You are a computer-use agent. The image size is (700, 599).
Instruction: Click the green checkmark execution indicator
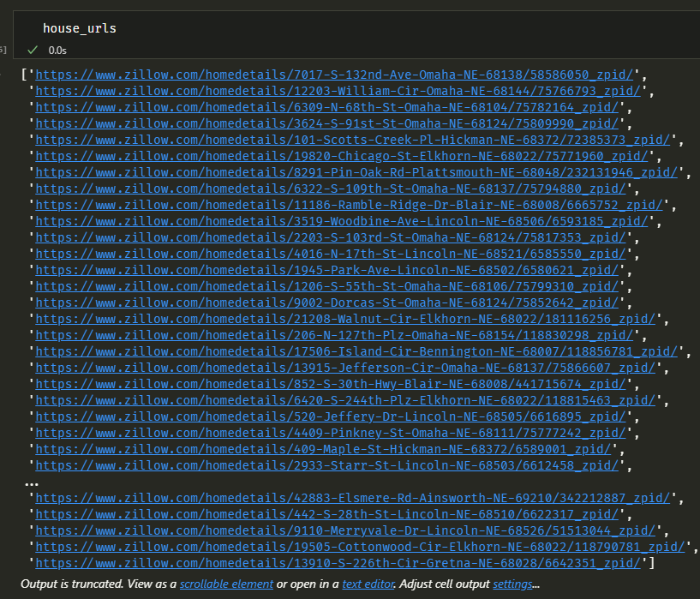pyautogui.click(x=32, y=50)
